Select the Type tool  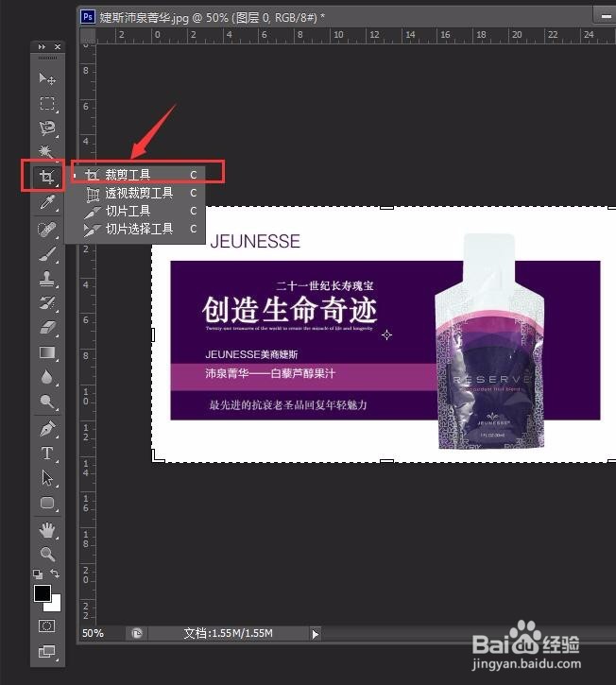[47, 454]
